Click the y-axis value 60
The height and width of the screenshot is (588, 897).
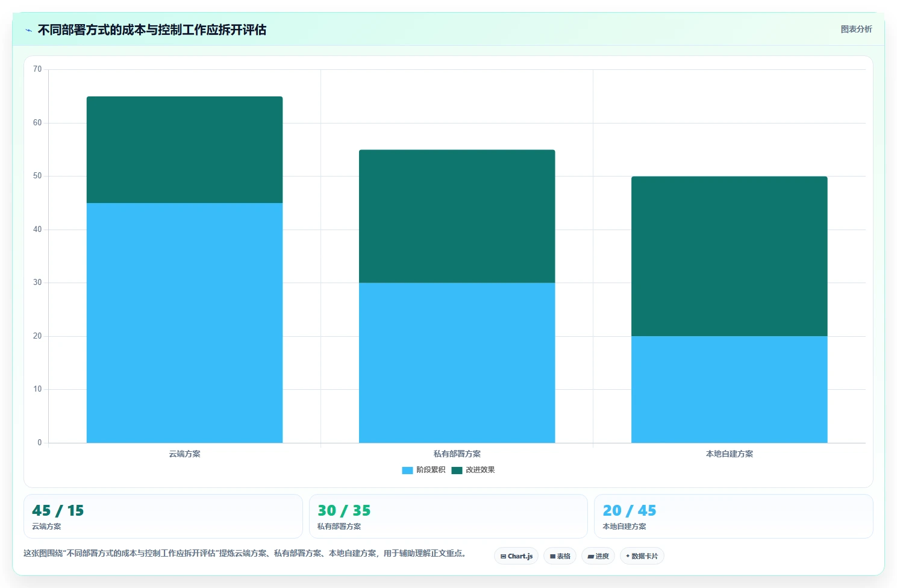(x=37, y=123)
